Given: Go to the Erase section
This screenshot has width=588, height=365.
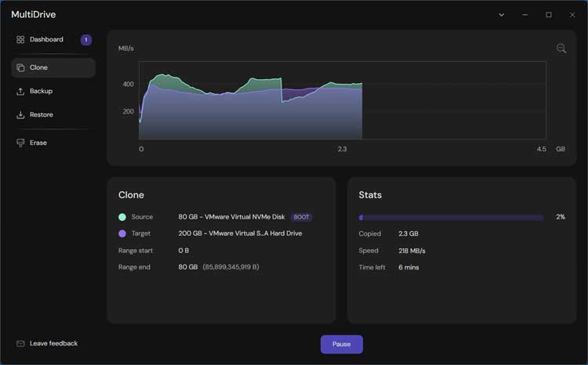Looking at the screenshot, I should 38,143.
